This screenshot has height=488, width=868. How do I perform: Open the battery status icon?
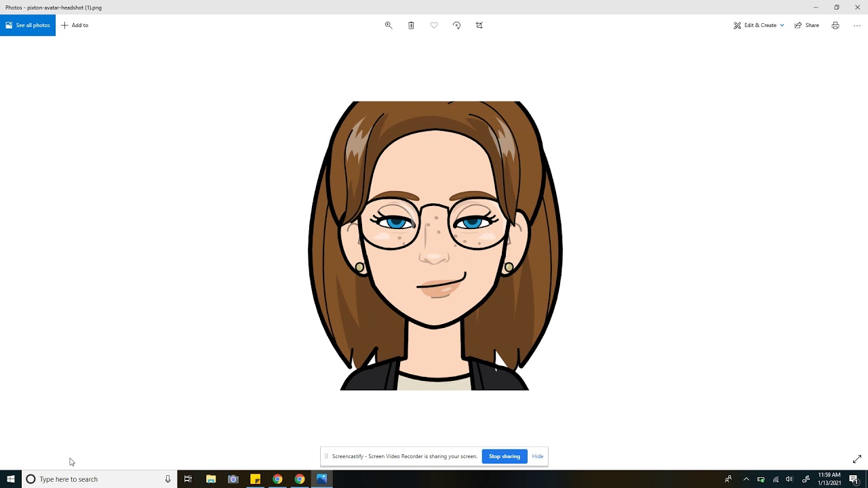click(761, 479)
